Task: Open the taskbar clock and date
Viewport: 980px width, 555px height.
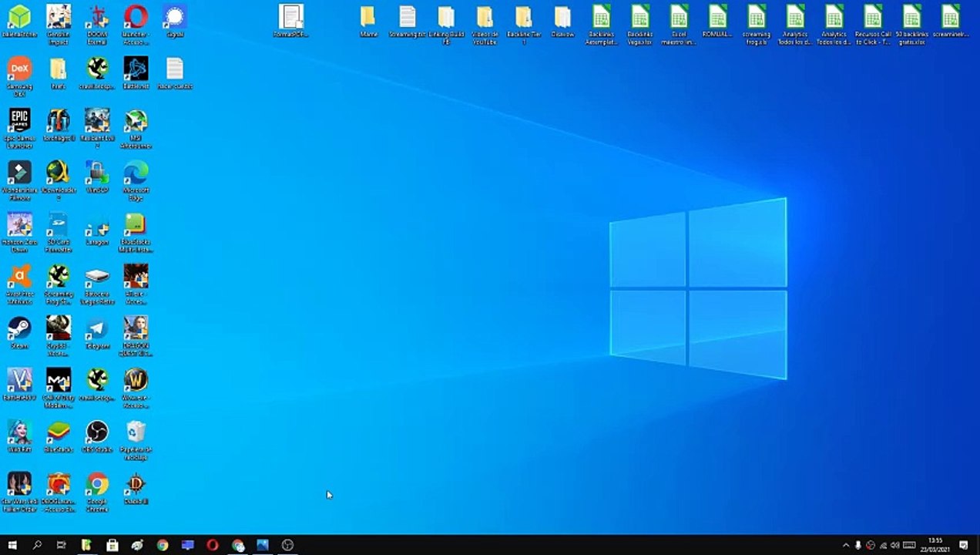Action: [935, 545]
